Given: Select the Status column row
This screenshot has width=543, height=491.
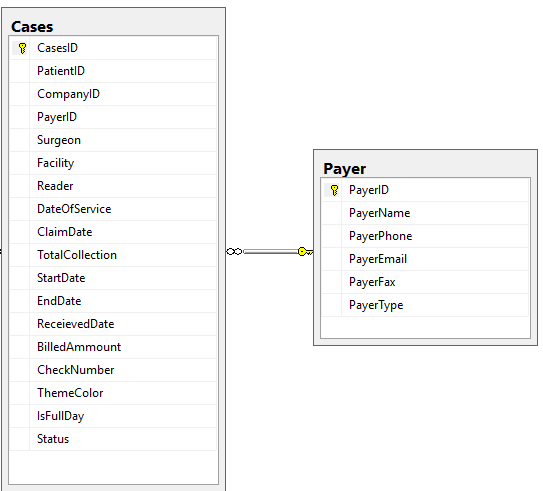Looking at the screenshot, I should pyautogui.click(x=113, y=439).
